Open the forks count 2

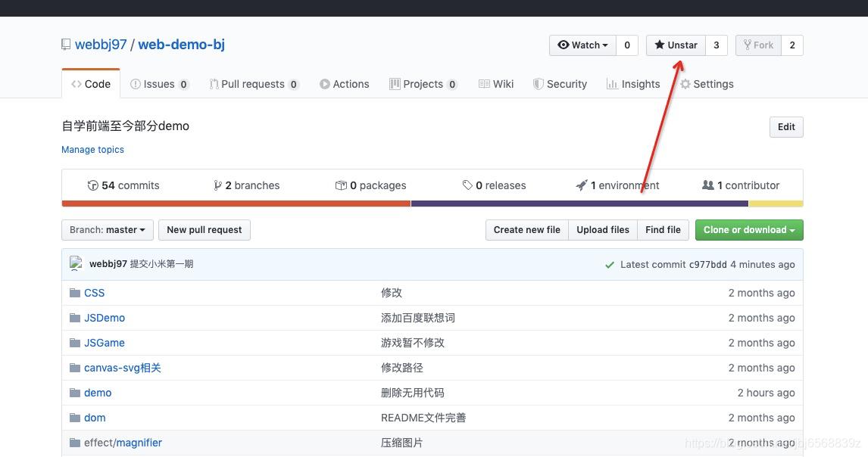point(792,45)
